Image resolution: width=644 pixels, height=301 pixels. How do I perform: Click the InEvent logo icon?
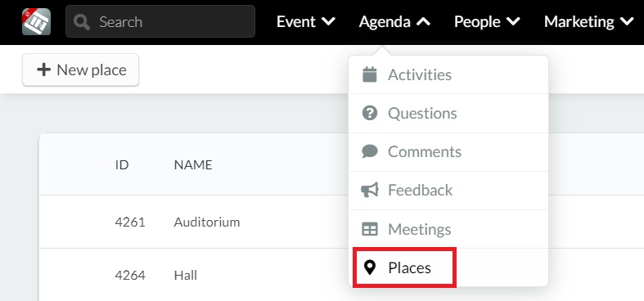36,21
